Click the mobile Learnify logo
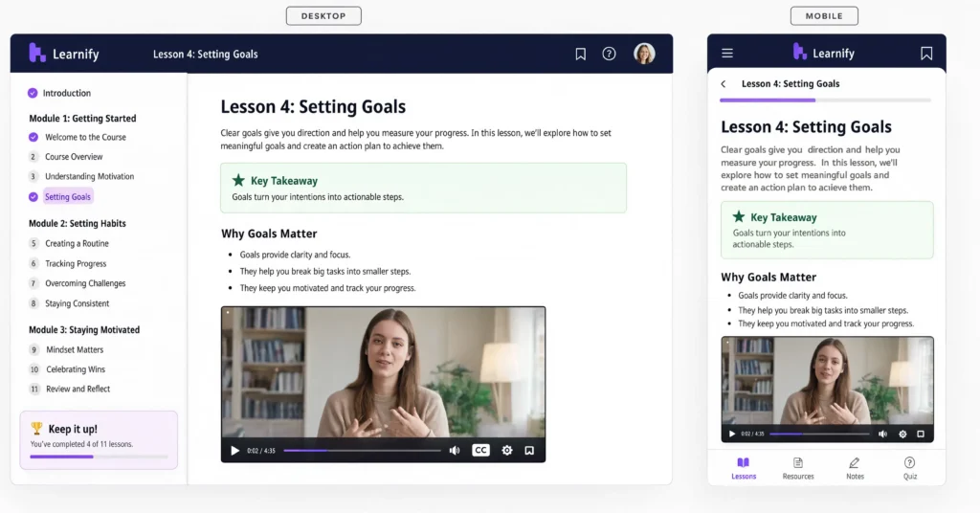Image resolution: width=980 pixels, height=513 pixels. point(824,53)
